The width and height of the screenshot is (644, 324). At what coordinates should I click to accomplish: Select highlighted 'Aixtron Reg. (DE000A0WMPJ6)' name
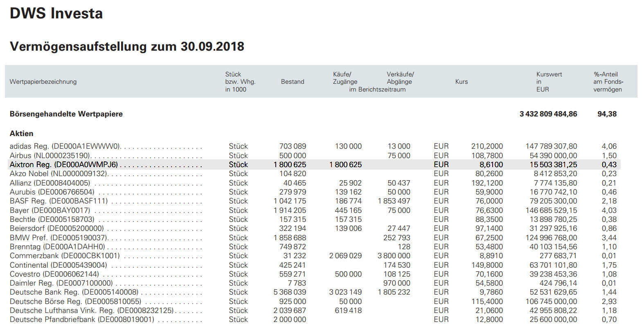(x=64, y=165)
